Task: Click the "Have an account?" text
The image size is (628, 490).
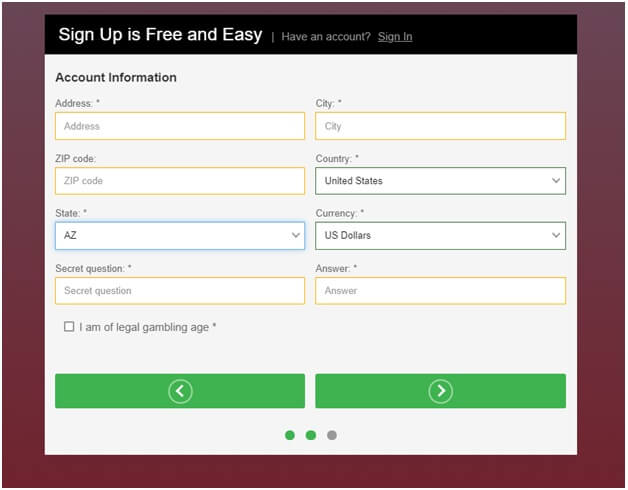Action: tap(326, 36)
